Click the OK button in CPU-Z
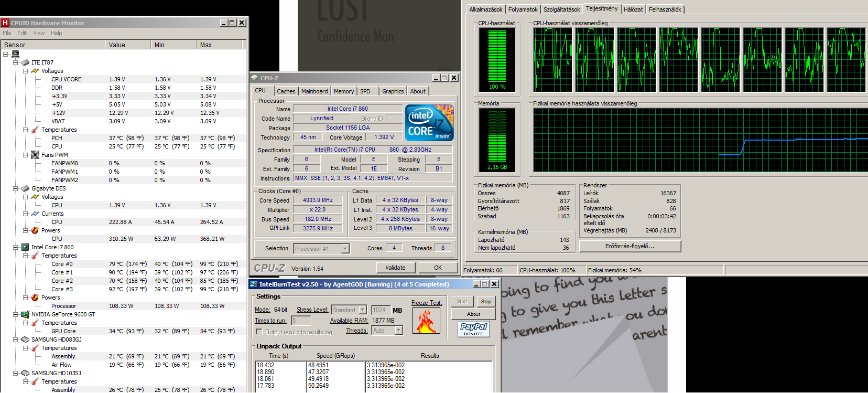 pos(438,268)
